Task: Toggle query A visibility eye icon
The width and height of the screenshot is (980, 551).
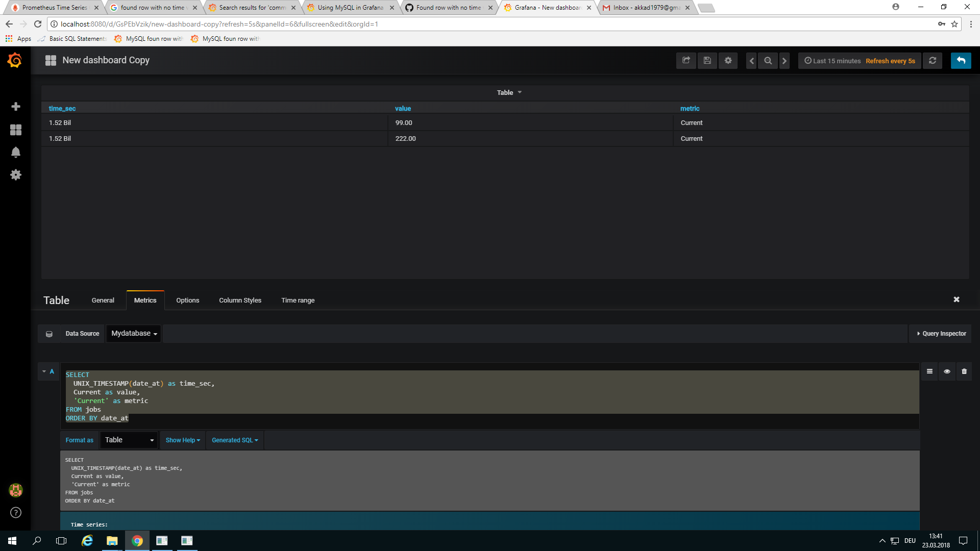Action: (947, 371)
